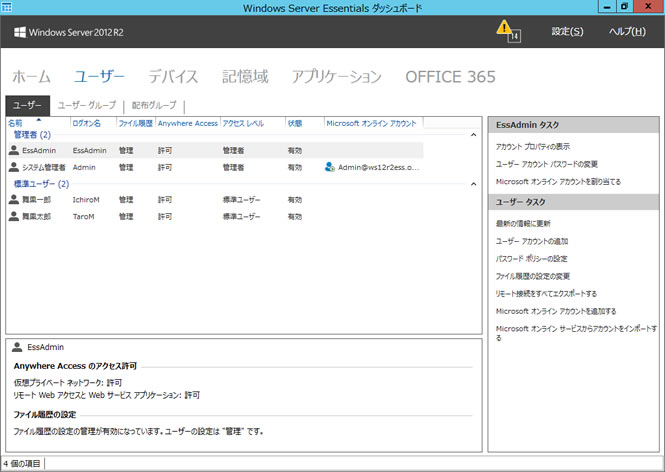Click the EssAdmin user icon in details pane
Viewport: 665px width, 472px height.
(x=17, y=347)
